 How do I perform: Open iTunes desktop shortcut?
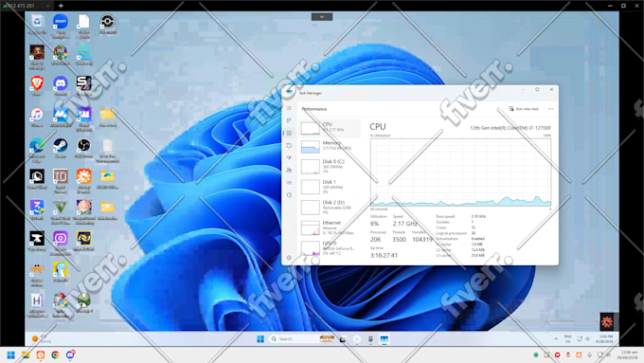37,118
